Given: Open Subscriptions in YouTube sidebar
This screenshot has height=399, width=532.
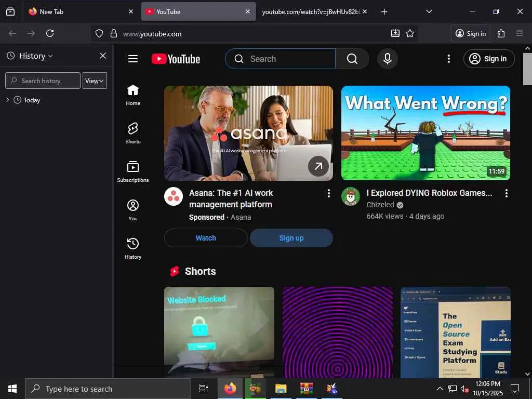Looking at the screenshot, I should pyautogui.click(x=133, y=171).
